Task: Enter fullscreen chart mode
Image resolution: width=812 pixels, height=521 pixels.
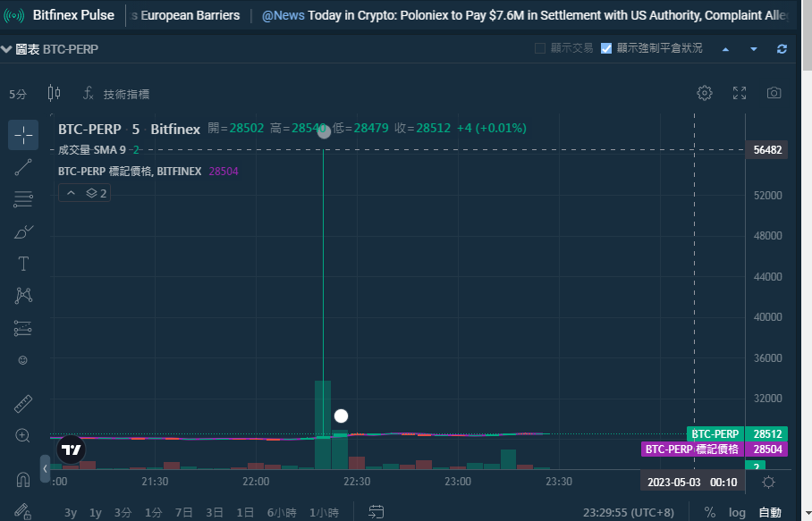Action: point(740,93)
